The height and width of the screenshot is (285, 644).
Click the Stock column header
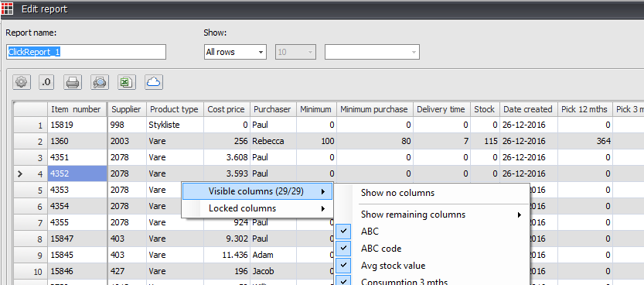(485, 109)
